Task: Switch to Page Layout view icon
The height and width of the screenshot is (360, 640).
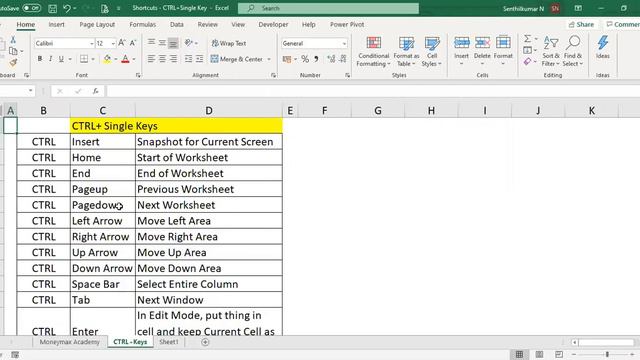Action: (x=539, y=354)
